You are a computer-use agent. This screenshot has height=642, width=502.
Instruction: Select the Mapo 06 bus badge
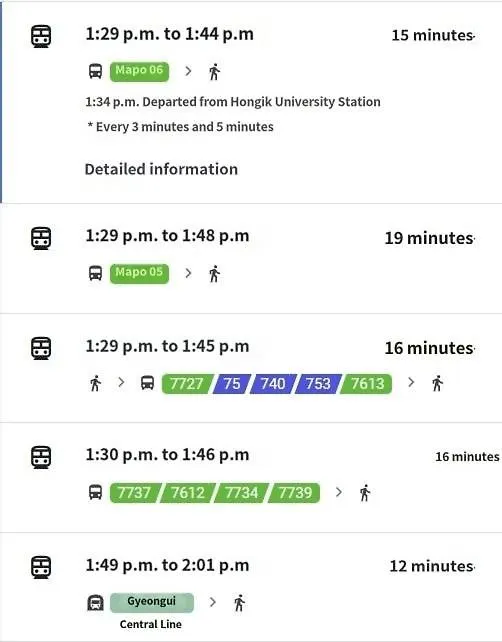139,72
